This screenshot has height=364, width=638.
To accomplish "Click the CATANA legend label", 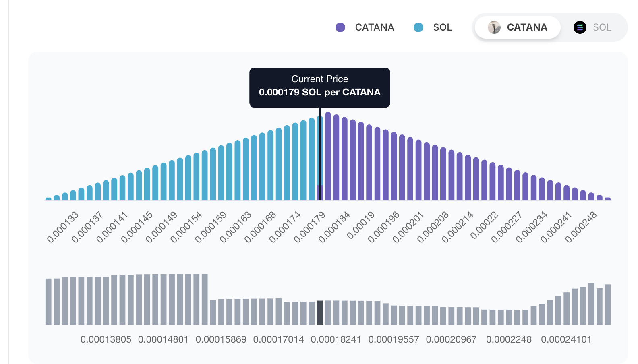I will [x=374, y=27].
